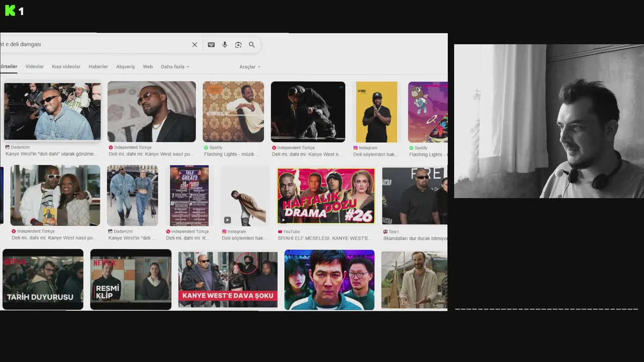Open 'Deli mi, dahi mi: Kanye West n...' under stage photo
The width and height of the screenshot is (644, 362).
pyautogui.click(x=307, y=154)
